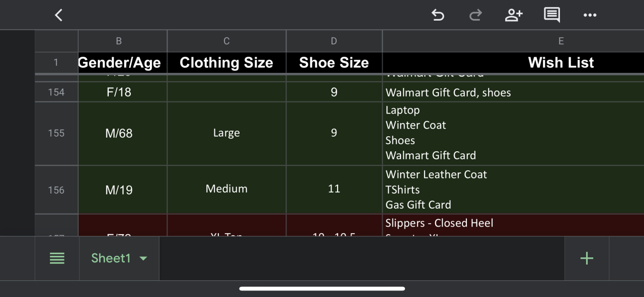Select the Medium clothing size cell
The image size is (644, 297).
coord(226,189)
